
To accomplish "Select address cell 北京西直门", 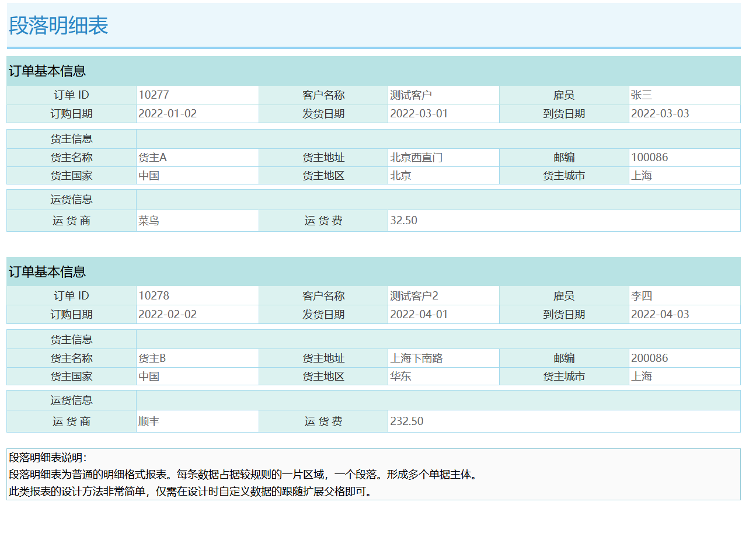I will click(416, 157).
